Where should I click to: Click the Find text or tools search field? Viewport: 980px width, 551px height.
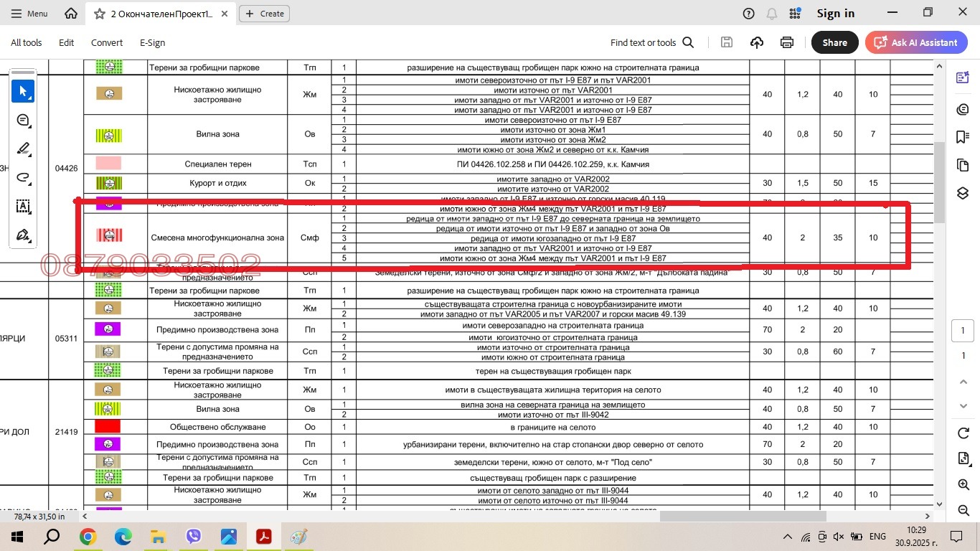[642, 42]
